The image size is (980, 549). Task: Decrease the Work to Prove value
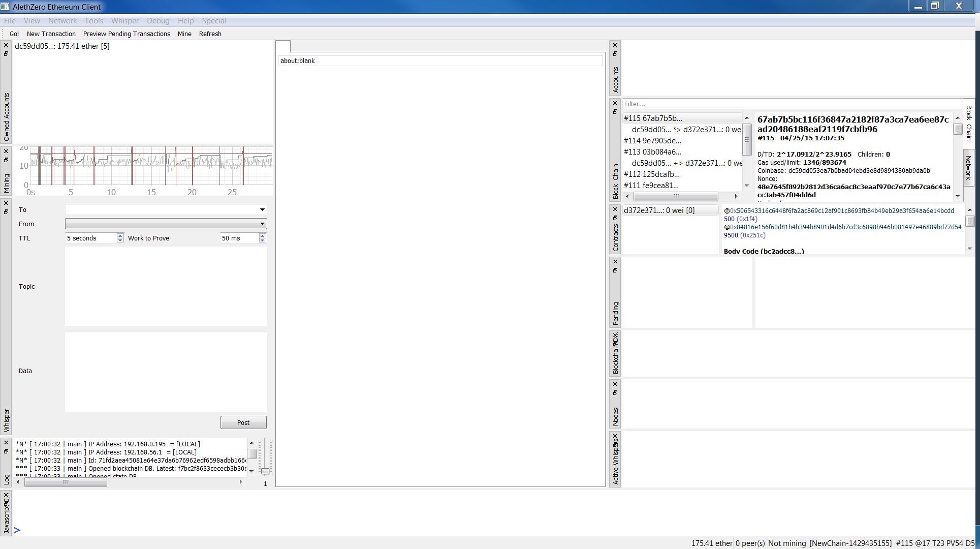[262, 240]
